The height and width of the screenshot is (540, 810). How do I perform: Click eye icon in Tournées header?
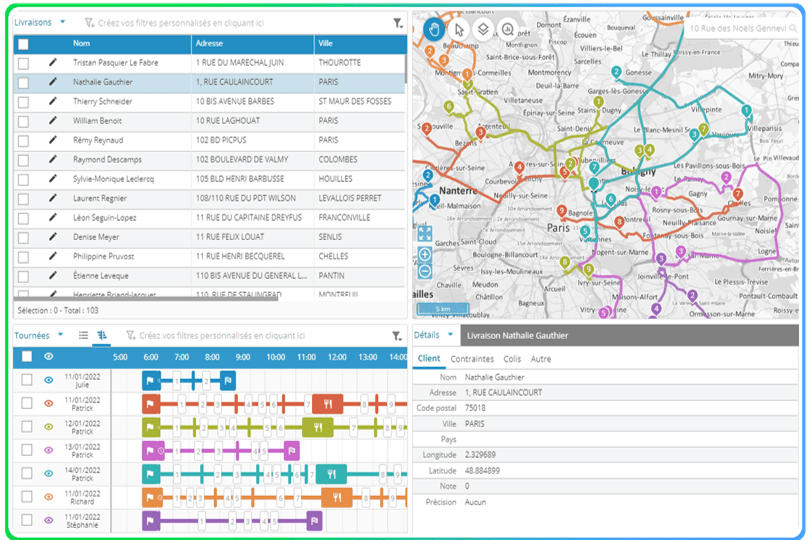click(49, 357)
